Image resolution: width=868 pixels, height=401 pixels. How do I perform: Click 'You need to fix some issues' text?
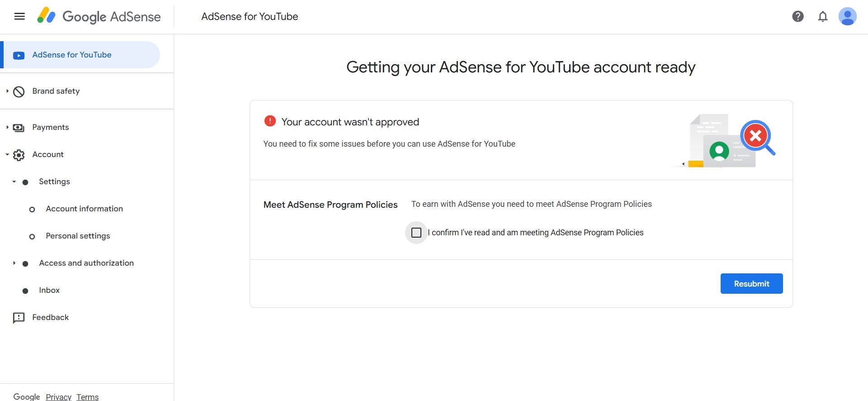[389, 144]
